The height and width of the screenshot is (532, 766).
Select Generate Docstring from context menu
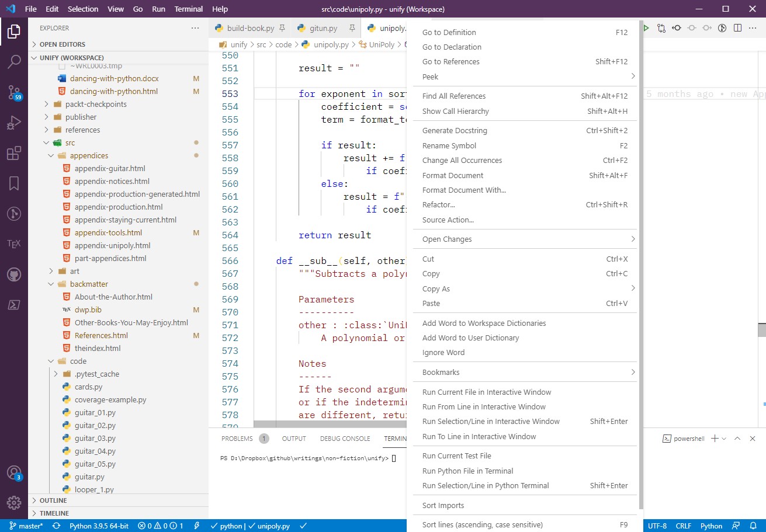526,130
